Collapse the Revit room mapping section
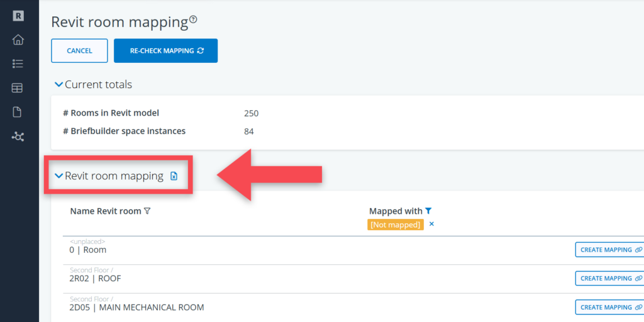Image resolution: width=644 pixels, height=322 pixels. pyautogui.click(x=58, y=176)
